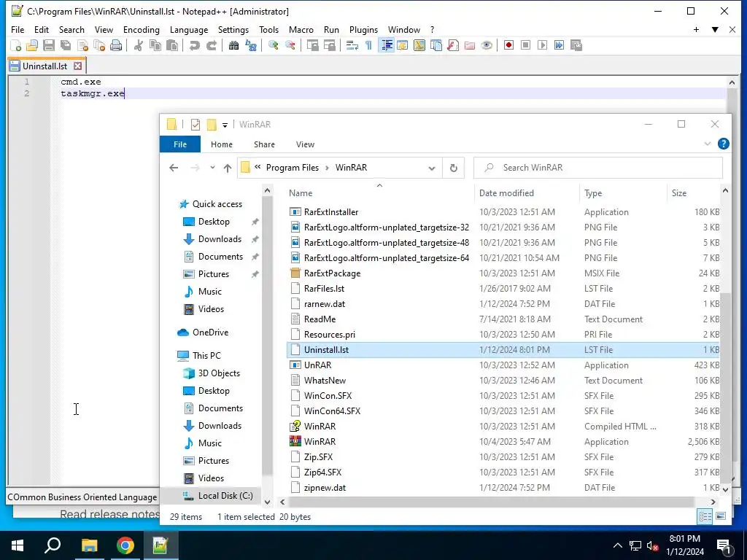Open the Macro menu in Notepad++
Screen dimensions: 747x560
(301, 29)
